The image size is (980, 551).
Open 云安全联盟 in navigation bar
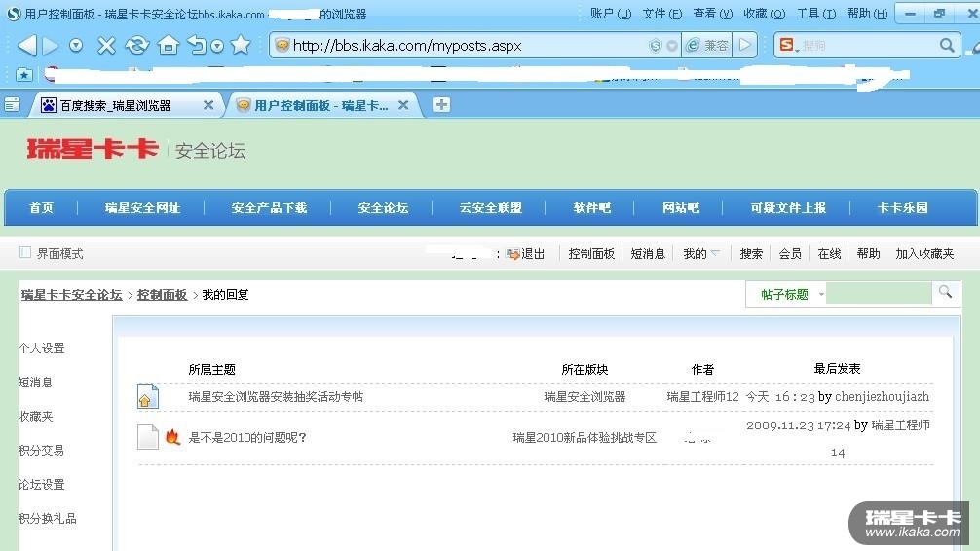491,208
